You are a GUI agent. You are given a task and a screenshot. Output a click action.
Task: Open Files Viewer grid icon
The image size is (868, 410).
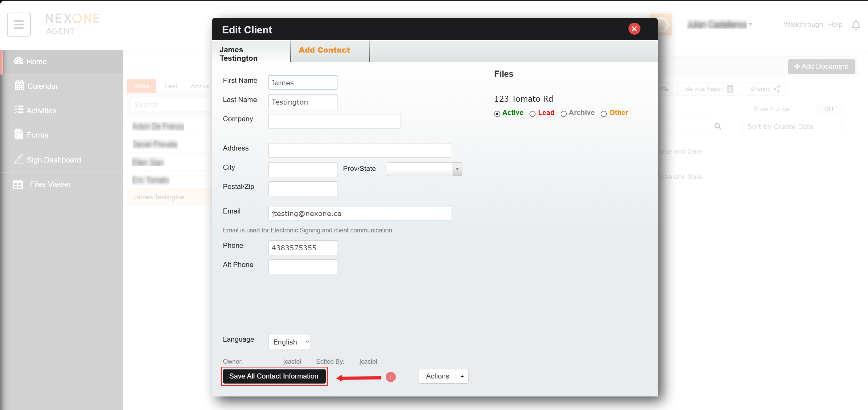(18, 185)
